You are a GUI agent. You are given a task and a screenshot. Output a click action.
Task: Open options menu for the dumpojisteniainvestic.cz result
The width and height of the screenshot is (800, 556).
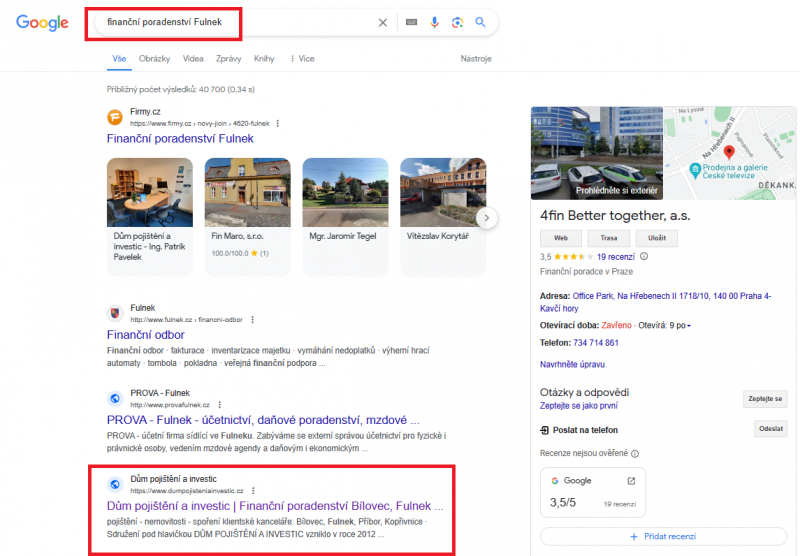(x=253, y=491)
